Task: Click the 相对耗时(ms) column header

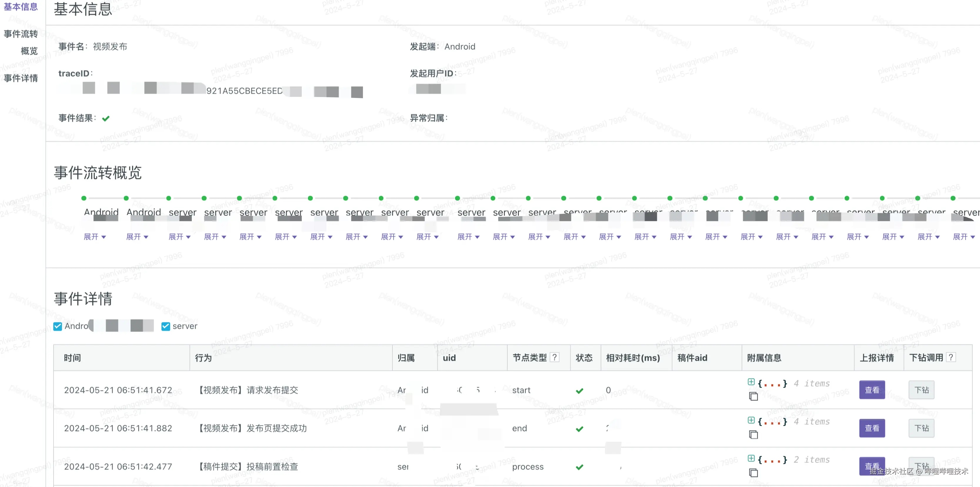Action: (633, 358)
